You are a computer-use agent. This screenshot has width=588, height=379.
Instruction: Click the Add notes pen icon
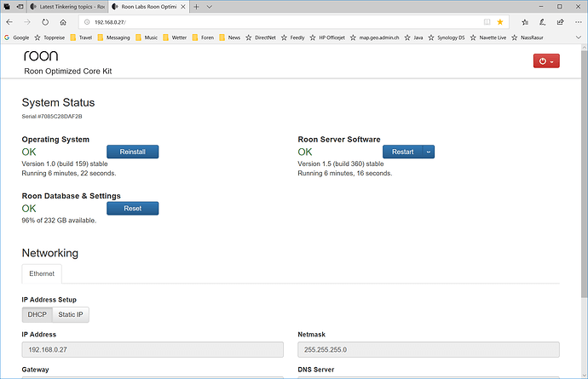click(543, 22)
